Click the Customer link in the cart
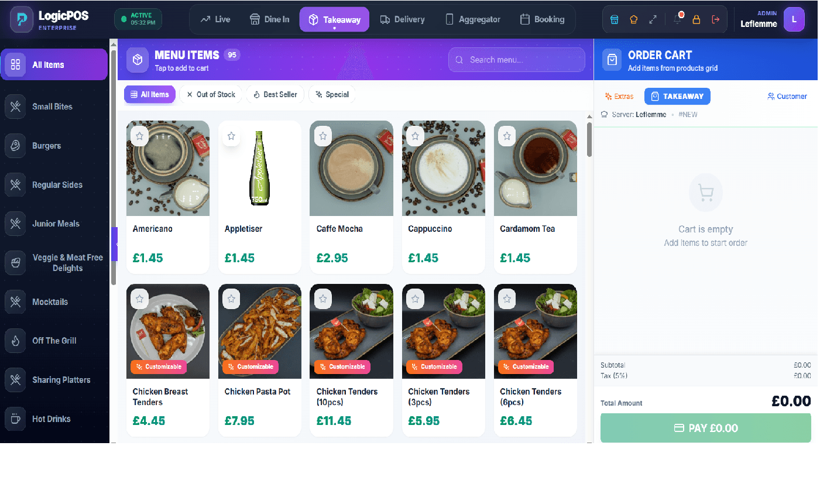The image size is (820, 504). click(x=787, y=96)
